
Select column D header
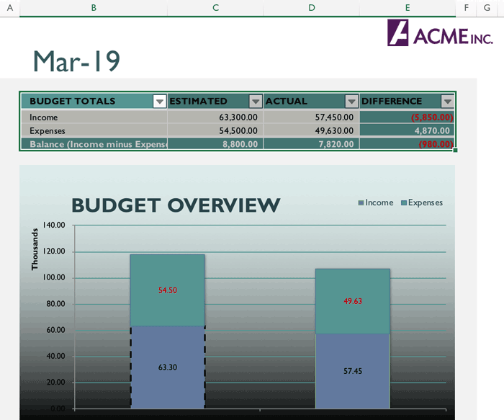coord(311,7)
